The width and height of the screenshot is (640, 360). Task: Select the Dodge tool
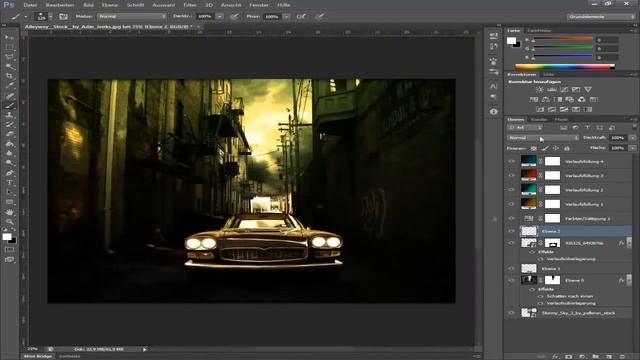click(9, 163)
